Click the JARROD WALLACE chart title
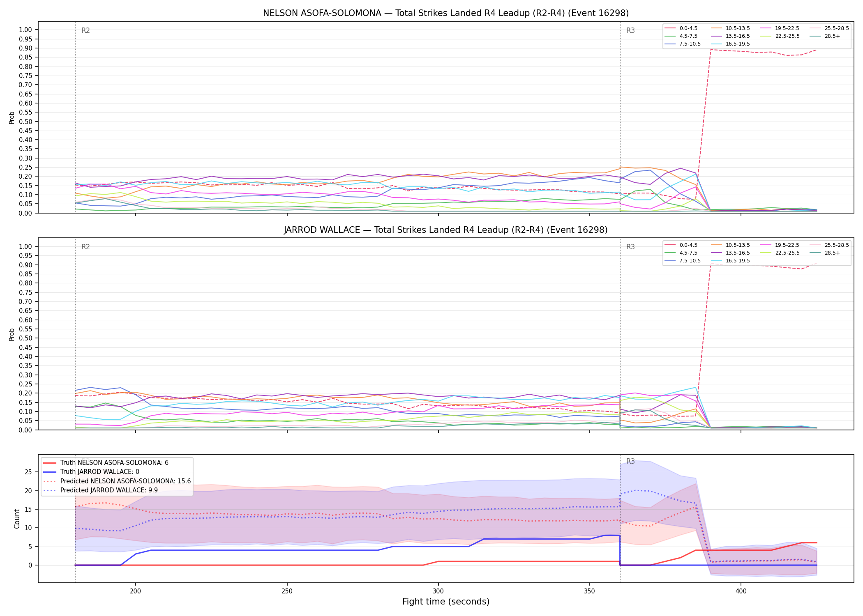 tap(446, 230)
